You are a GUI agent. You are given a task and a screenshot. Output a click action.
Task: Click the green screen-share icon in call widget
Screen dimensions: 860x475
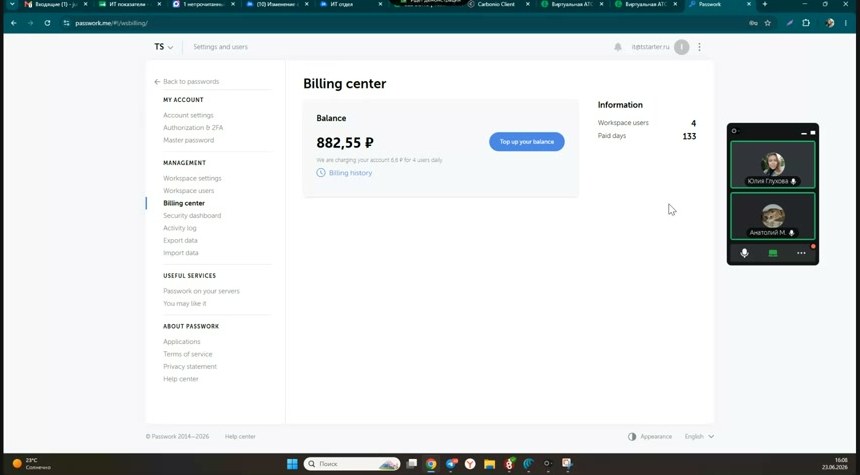pyautogui.click(x=773, y=253)
